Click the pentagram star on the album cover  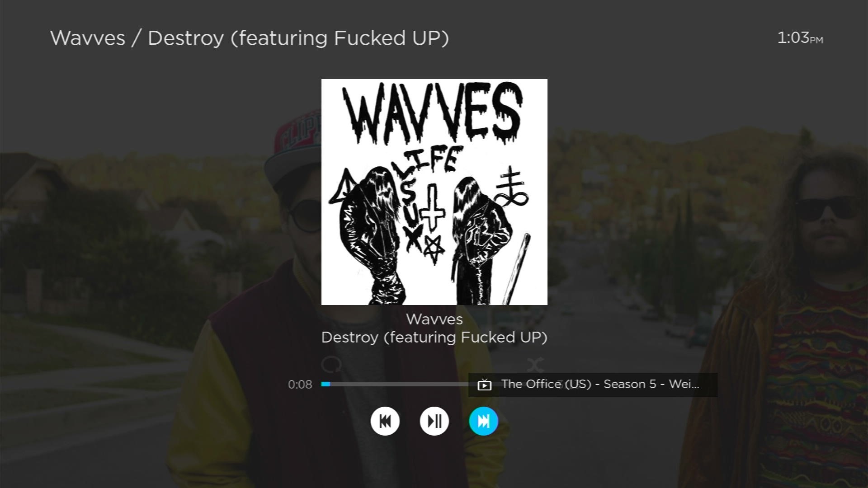click(433, 249)
